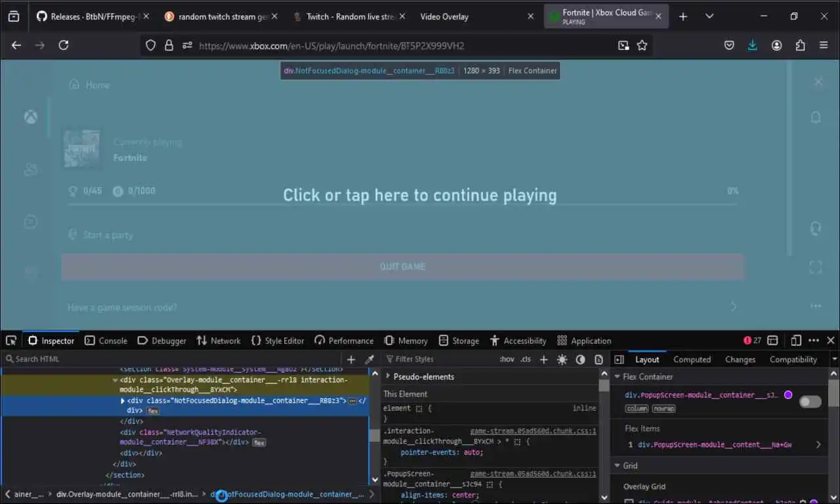Click the pointer-events auto value
The height and width of the screenshot is (504, 840).
coord(471,452)
